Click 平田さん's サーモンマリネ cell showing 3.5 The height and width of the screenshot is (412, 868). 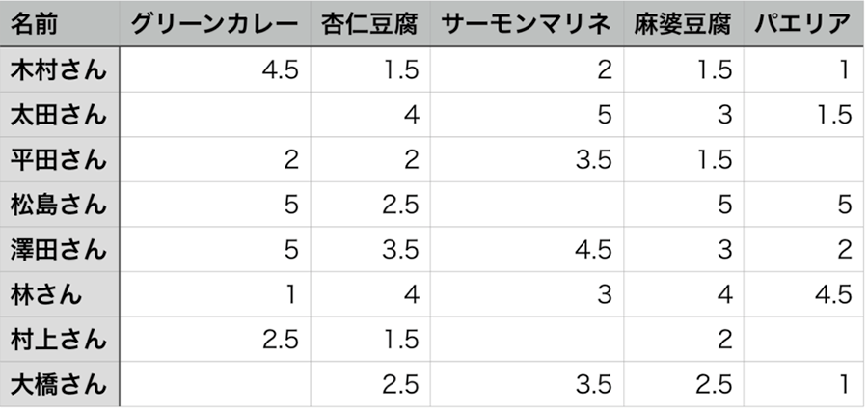pos(527,159)
